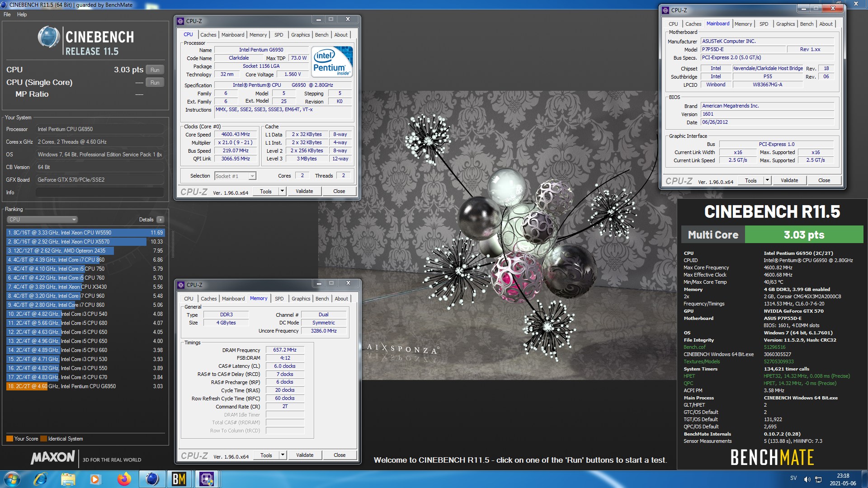Screen dimensions: 868x488
Task: Select CPU tab in CPU-Z Mainboard window
Action: point(673,24)
